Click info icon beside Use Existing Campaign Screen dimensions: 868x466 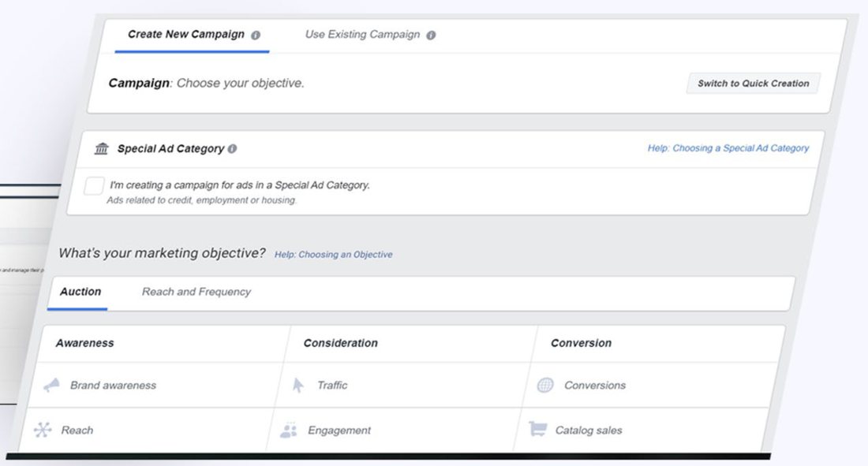tap(431, 35)
